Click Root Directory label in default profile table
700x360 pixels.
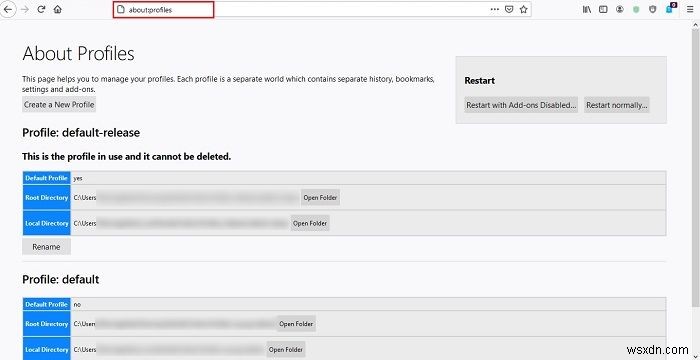[46, 324]
